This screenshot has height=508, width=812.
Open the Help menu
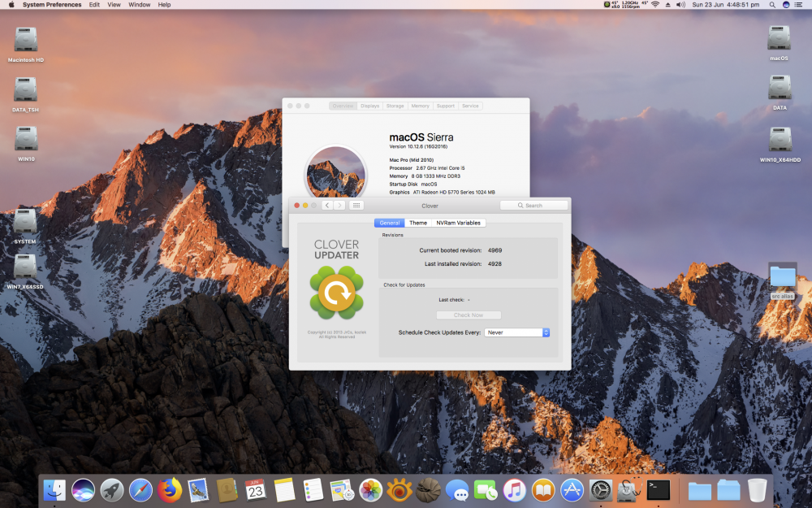pos(164,5)
